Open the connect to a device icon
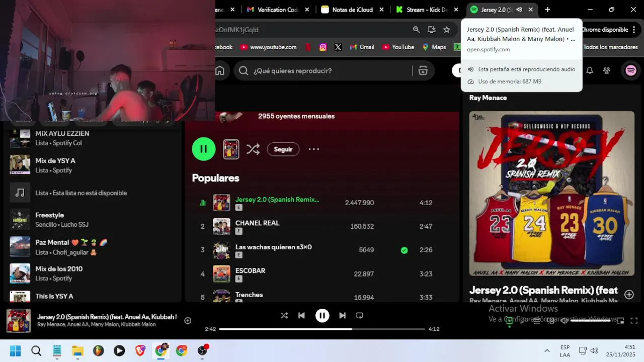Screen dimensions: 644x362 point(551,320)
